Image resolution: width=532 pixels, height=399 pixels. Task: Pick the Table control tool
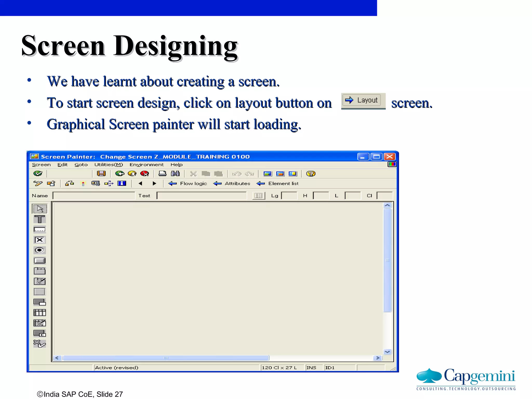(x=39, y=312)
